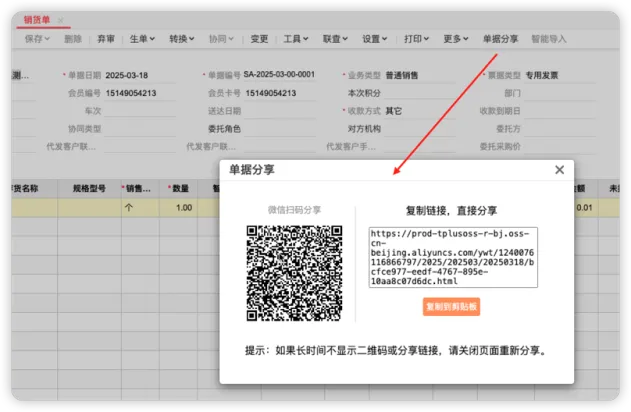Click 删除 in the toolbar
The width and height of the screenshot is (631, 412).
click(x=73, y=39)
